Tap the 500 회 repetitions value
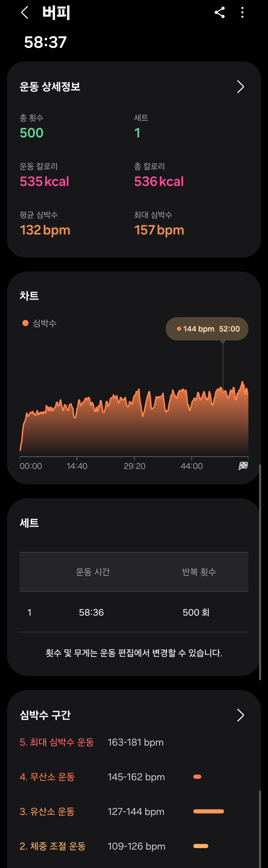This screenshot has height=868, width=268. (196, 612)
